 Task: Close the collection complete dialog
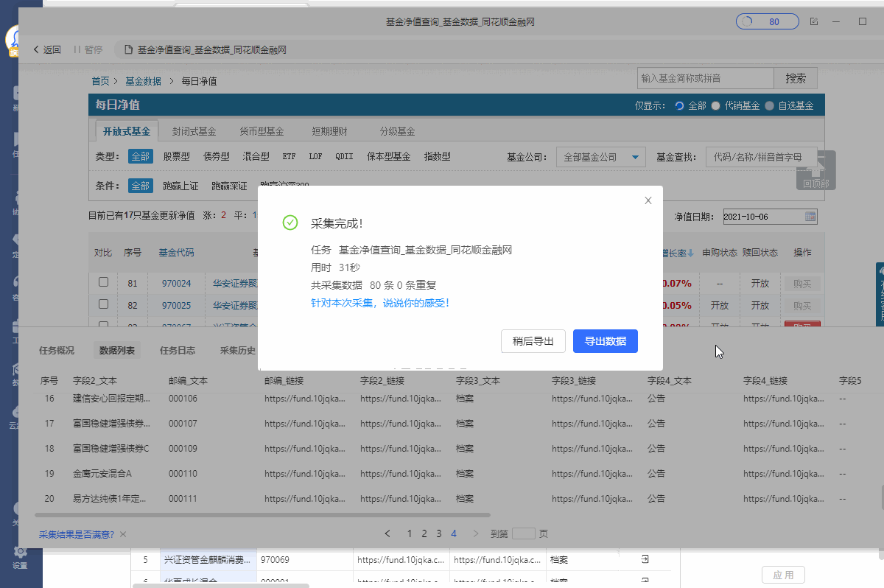click(648, 200)
